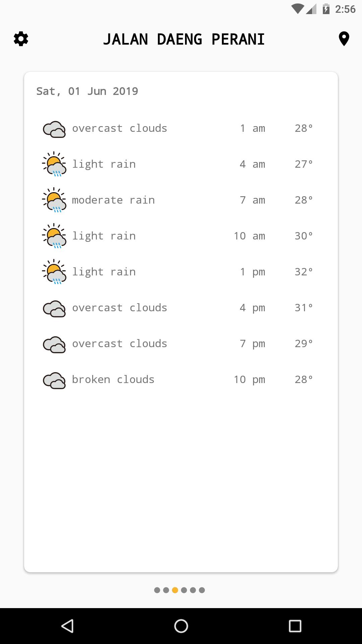Select the date header Sat, 01 Jun 2019
This screenshot has height=644, width=362.
87,91
